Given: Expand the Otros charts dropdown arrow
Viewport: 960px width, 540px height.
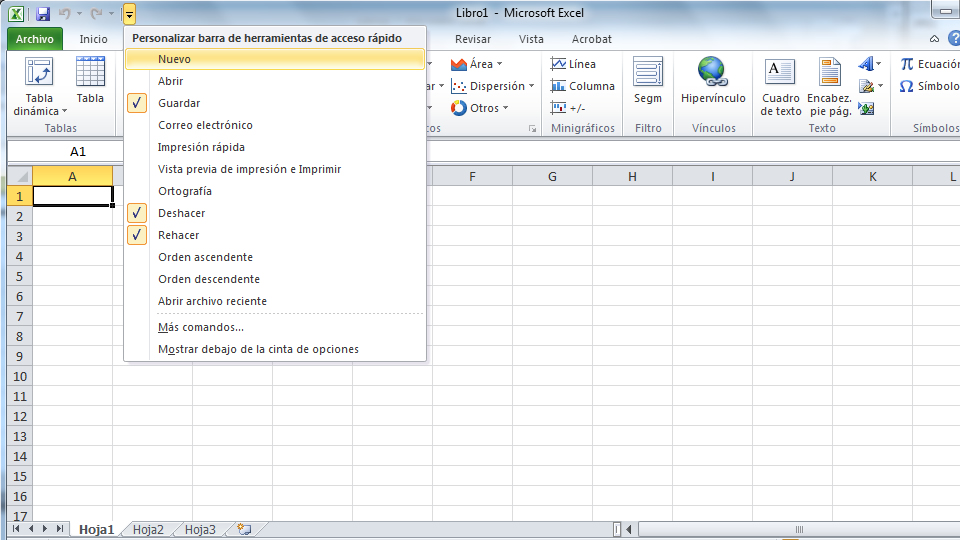Looking at the screenshot, I should [505, 108].
